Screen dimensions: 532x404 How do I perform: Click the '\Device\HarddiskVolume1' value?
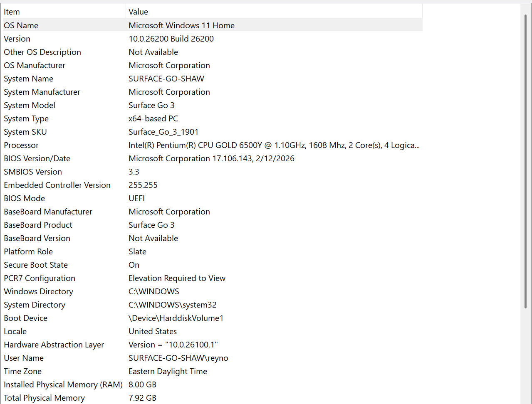click(176, 318)
